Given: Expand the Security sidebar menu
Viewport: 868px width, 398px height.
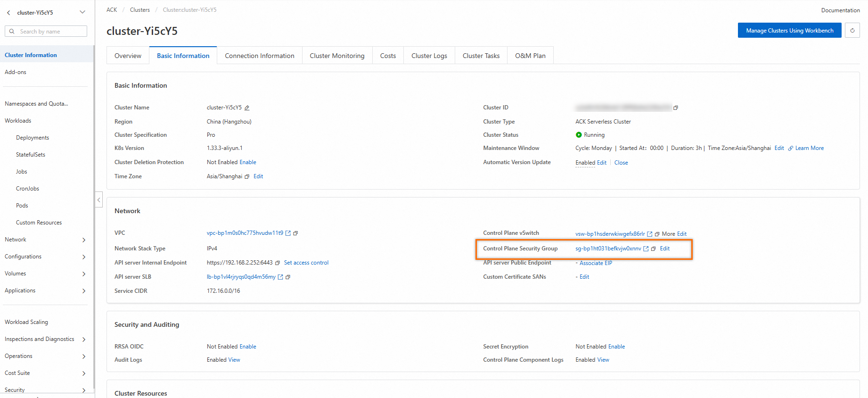Looking at the screenshot, I should 84,390.
